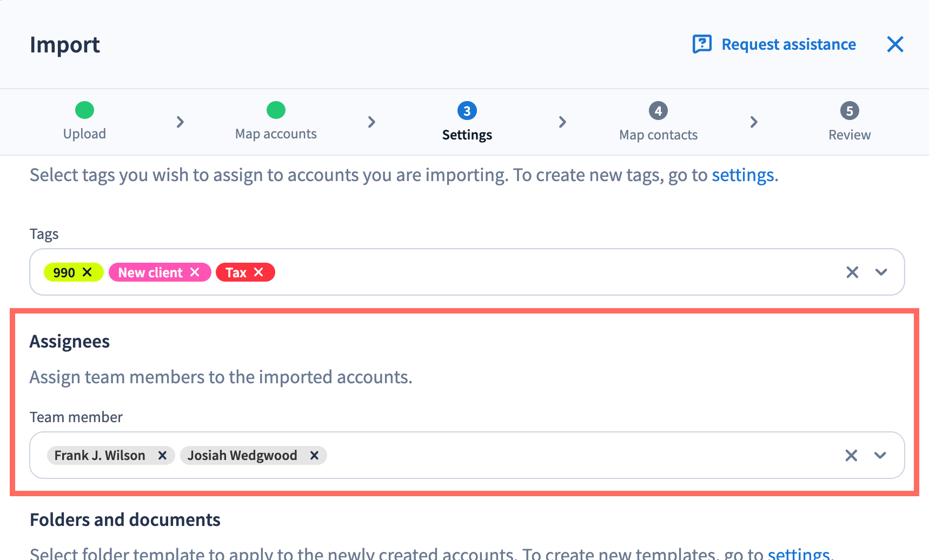Viewport: 929px width, 560px height.
Task: Open settings link for creating tags
Action: [x=742, y=175]
